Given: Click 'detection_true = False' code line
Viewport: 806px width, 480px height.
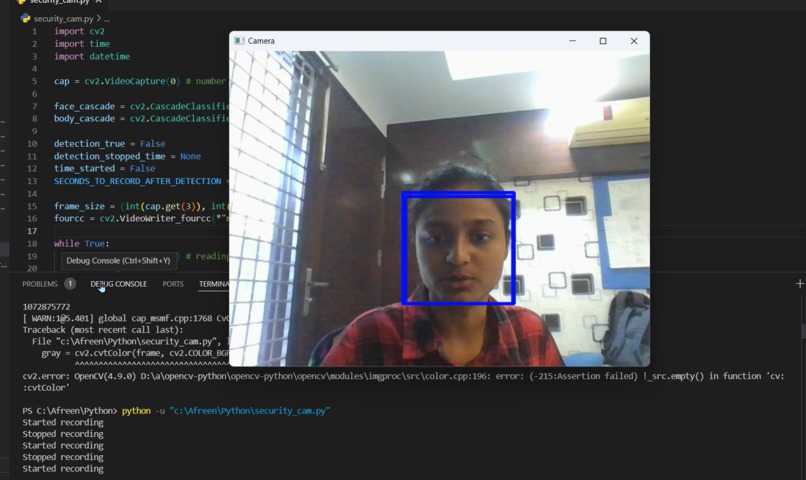Looking at the screenshot, I should (109, 143).
